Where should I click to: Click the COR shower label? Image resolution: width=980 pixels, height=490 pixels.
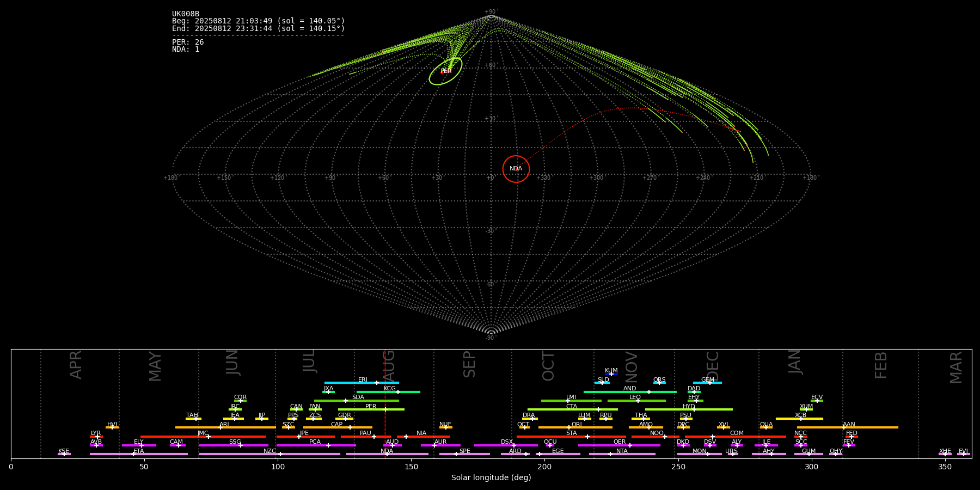(240, 397)
